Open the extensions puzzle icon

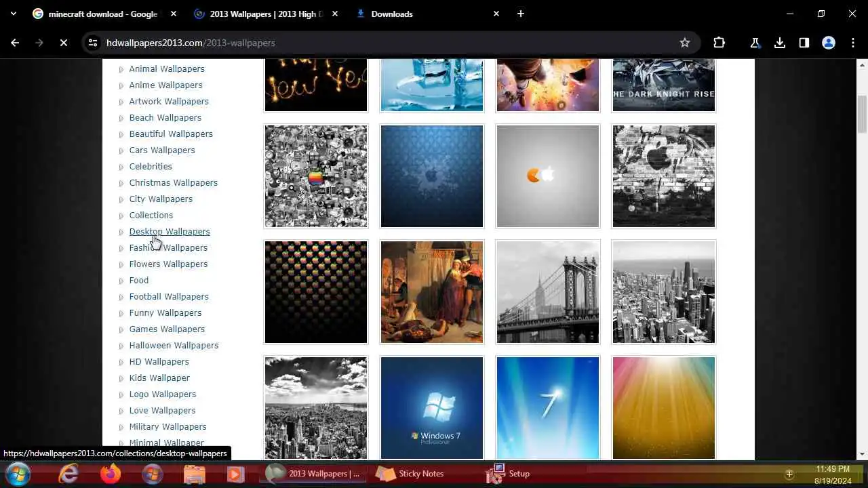[719, 43]
